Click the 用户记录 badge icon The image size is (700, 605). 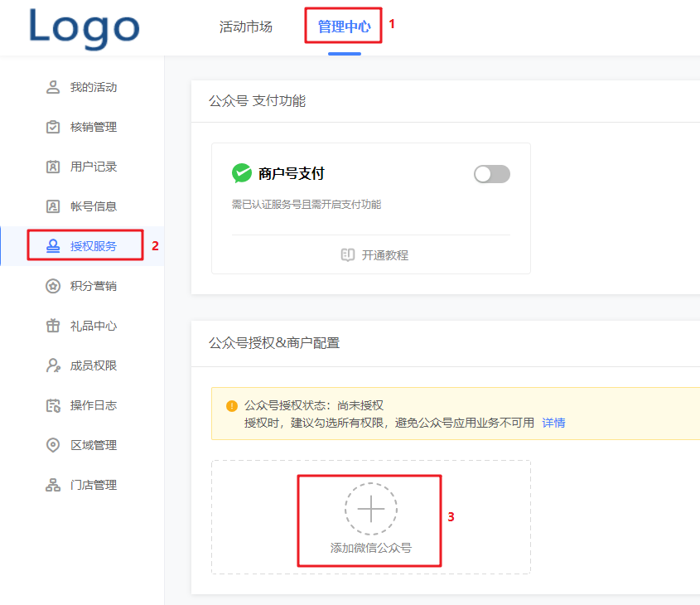pyautogui.click(x=53, y=167)
